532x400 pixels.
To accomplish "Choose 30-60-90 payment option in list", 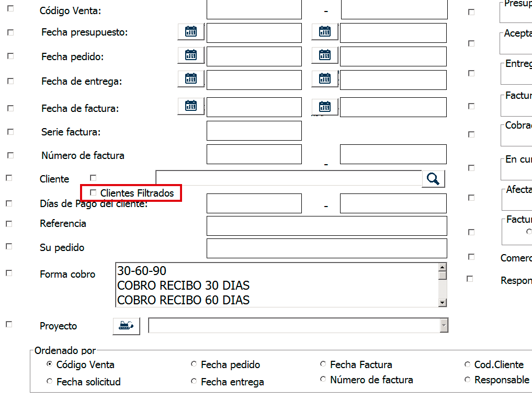I will coord(142,271).
